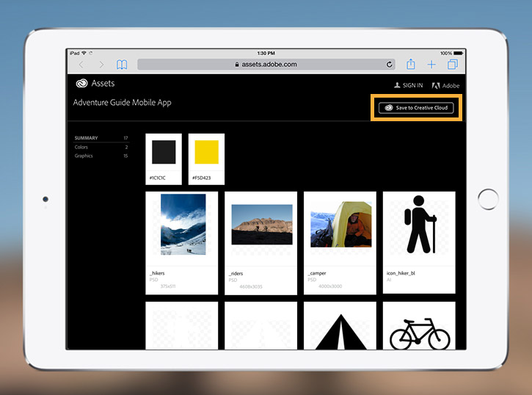
Task: Click the Creative Cloud Assets logo
Action: (95, 83)
